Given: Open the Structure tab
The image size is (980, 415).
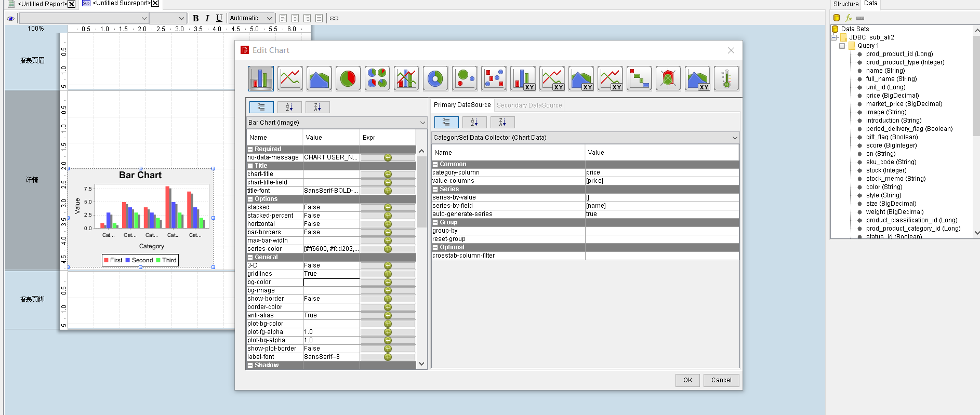Looking at the screenshot, I should coord(846,4).
